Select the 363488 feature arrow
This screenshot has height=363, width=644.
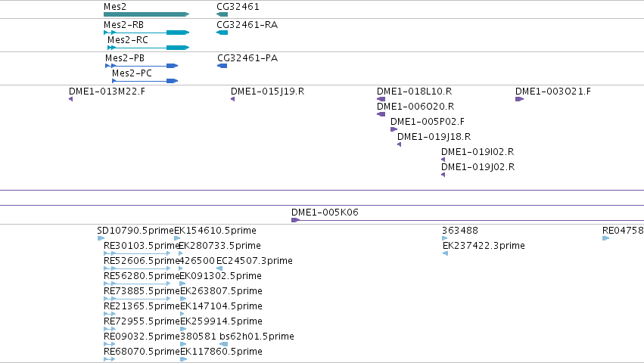(x=445, y=238)
